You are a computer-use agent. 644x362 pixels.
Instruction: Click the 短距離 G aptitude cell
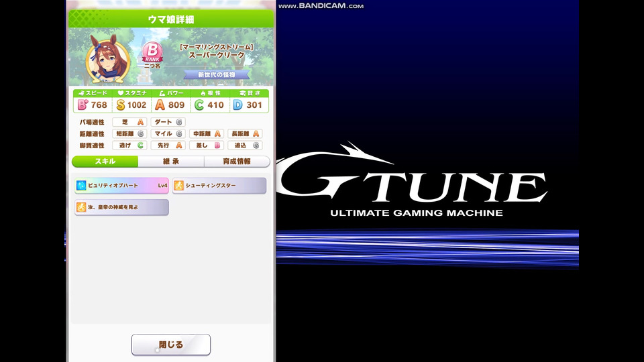129,134
